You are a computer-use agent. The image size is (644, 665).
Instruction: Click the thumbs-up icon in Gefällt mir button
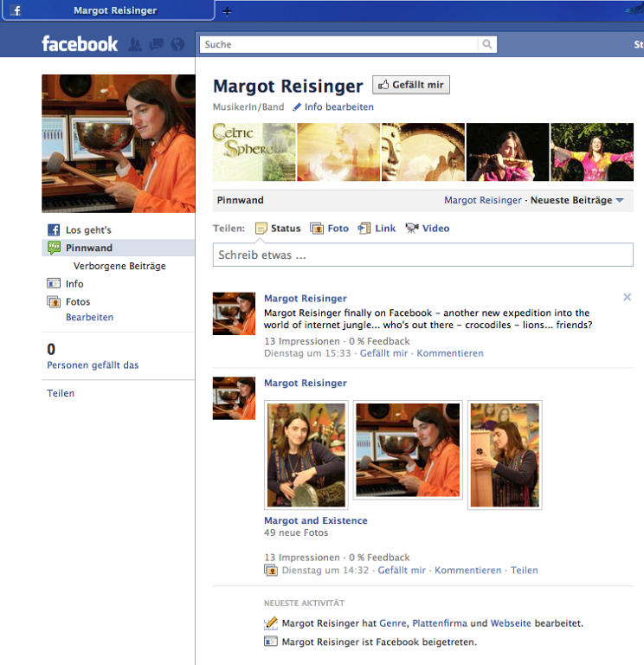(383, 85)
